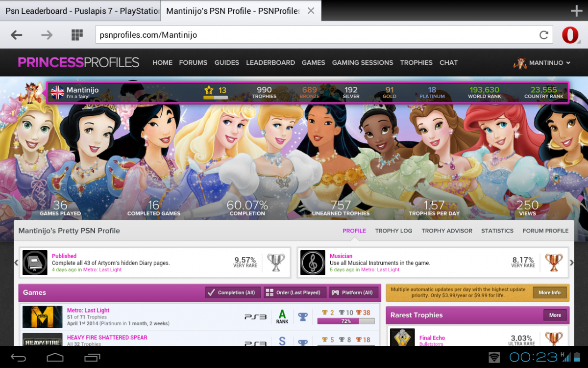Image resolution: width=588 pixels, height=368 pixels.
Task: Click the silver trophy cup beside 9.57%
Action: point(276,263)
